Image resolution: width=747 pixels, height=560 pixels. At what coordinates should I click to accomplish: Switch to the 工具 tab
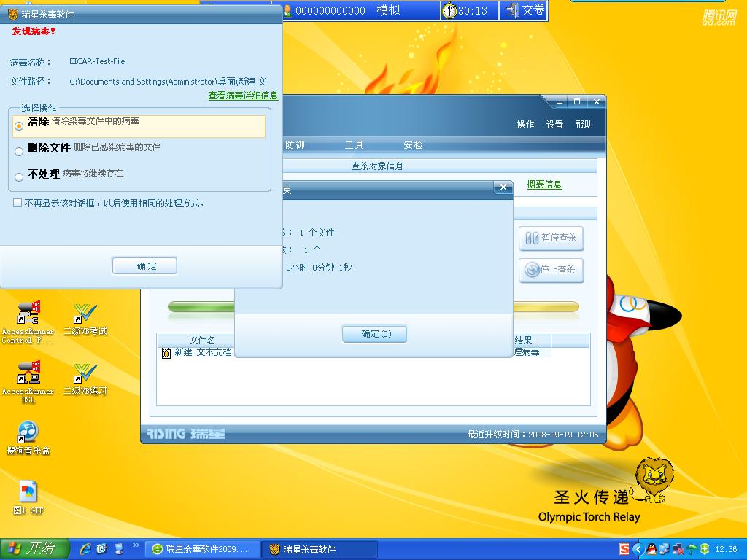point(354,145)
